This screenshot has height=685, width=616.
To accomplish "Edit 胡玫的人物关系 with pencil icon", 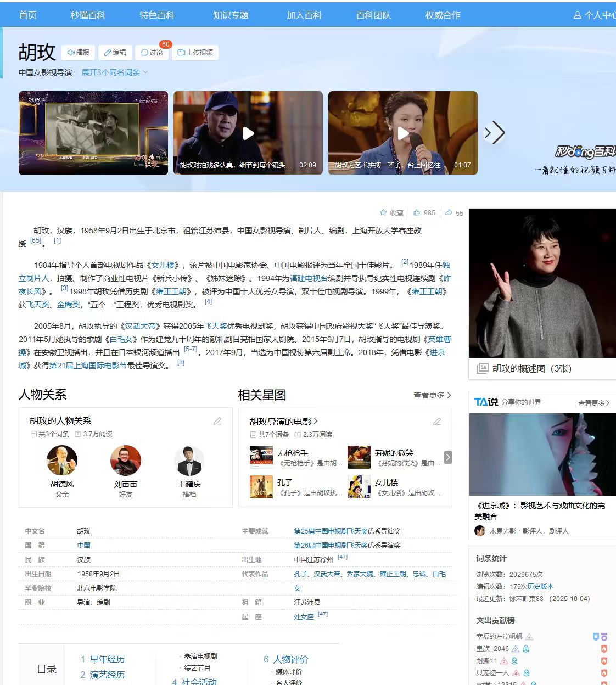I will (217, 421).
